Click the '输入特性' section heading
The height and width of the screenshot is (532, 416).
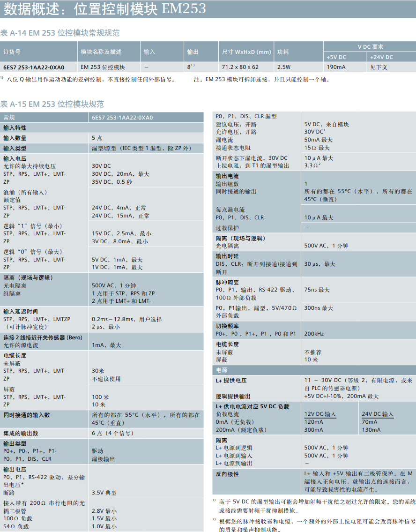pyautogui.click(x=15, y=128)
